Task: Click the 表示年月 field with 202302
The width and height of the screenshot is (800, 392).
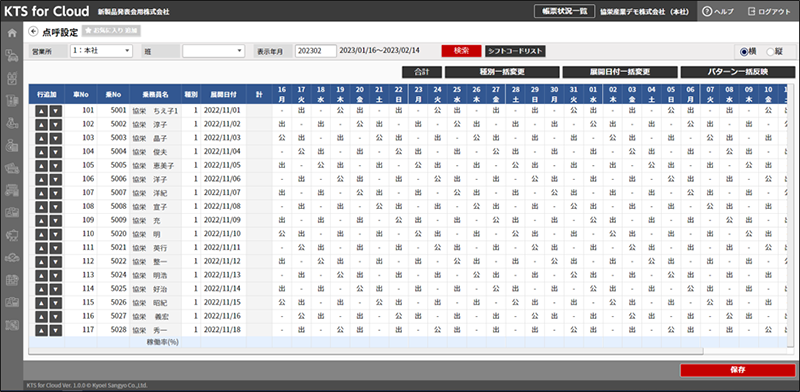Action: tap(315, 51)
